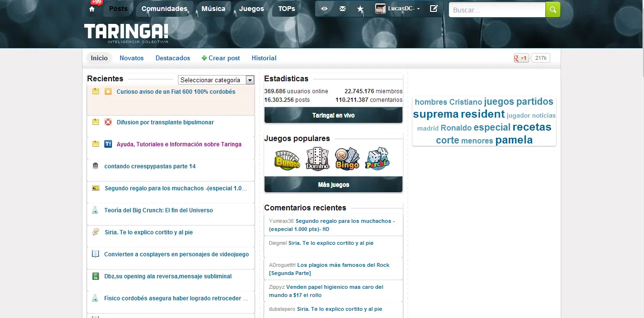The image size is (644, 318).
Task: Open comment link Los plagios más famosos del Rock
Action: pyautogui.click(x=329, y=269)
